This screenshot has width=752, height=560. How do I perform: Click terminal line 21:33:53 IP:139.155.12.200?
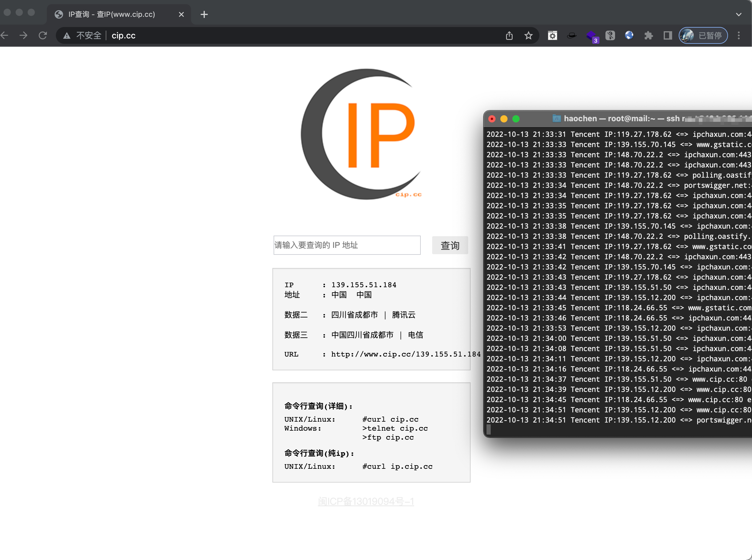click(619, 328)
